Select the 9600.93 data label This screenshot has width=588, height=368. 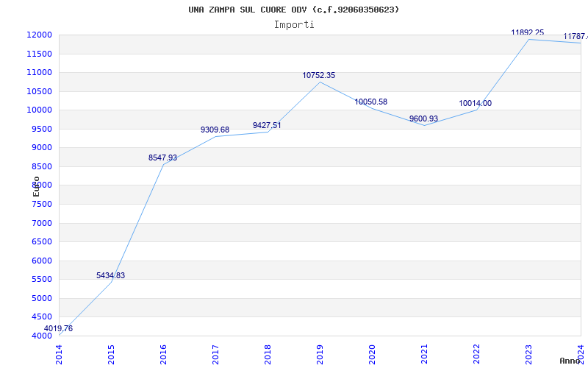(x=423, y=118)
